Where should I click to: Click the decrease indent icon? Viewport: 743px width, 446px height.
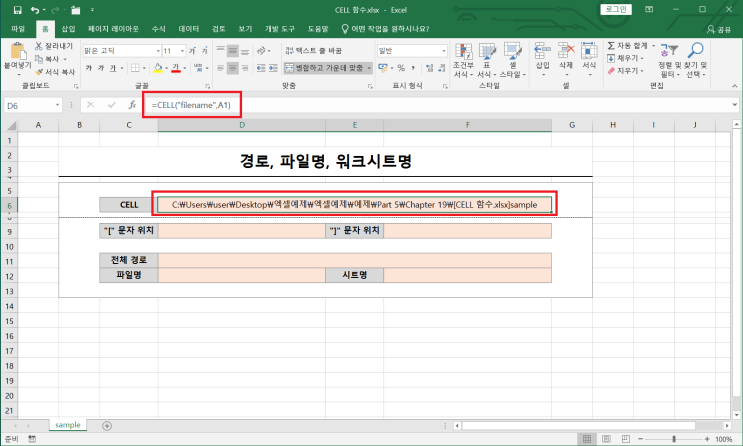click(x=261, y=68)
